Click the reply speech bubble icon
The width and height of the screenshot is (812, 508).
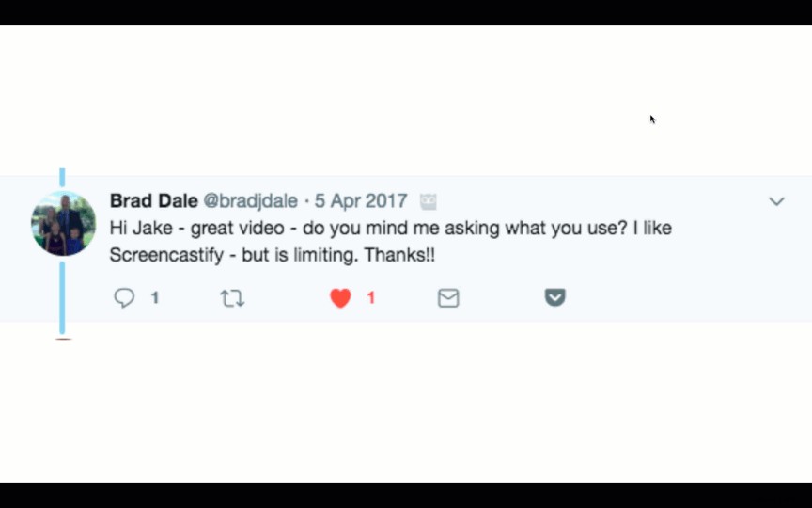tap(124, 298)
